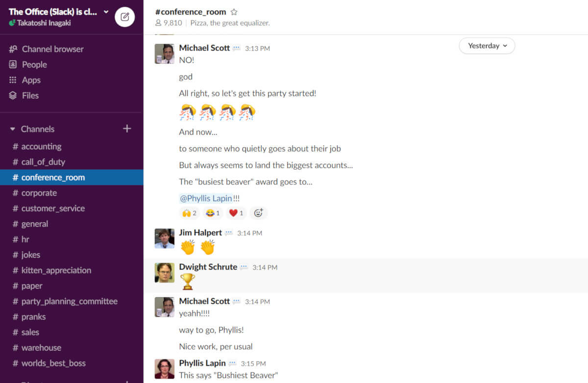This screenshot has width=588, height=383.
Task: Open the Apps section
Action: coord(24,80)
